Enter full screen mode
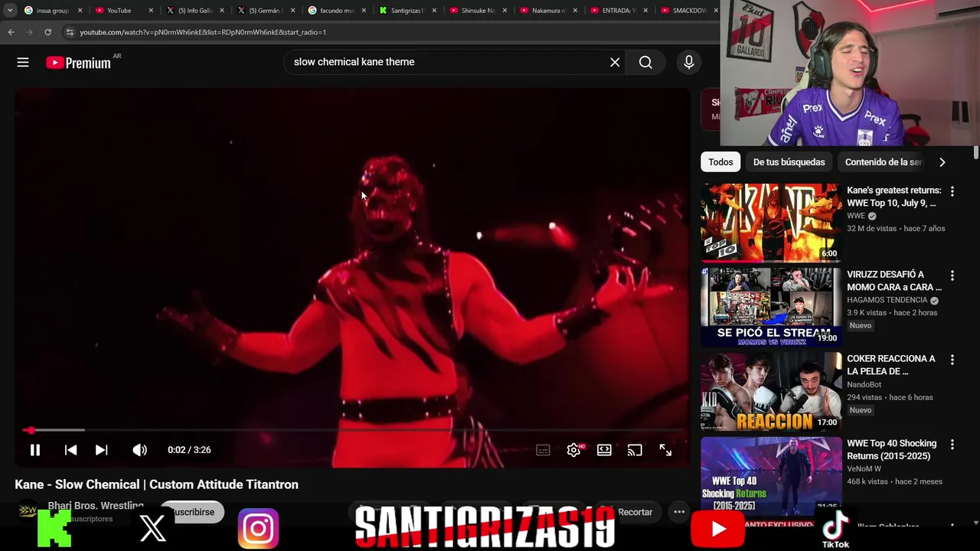 665,450
